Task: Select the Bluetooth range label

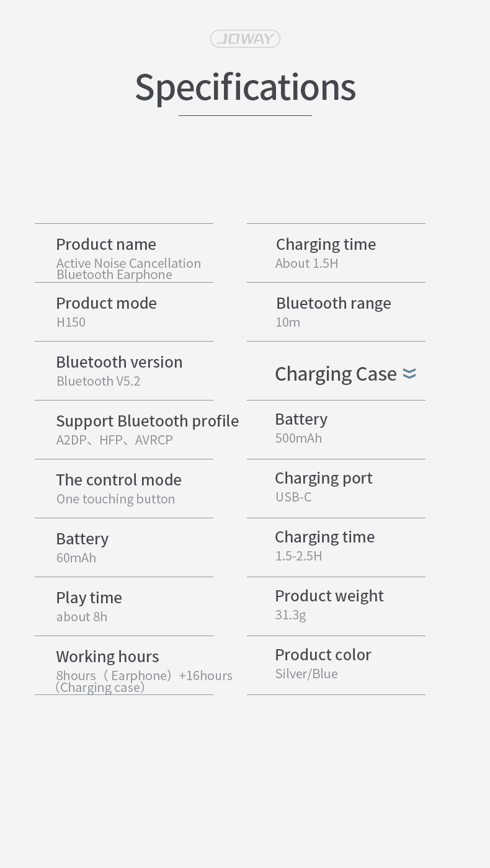Action: click(x=334, y=303)
